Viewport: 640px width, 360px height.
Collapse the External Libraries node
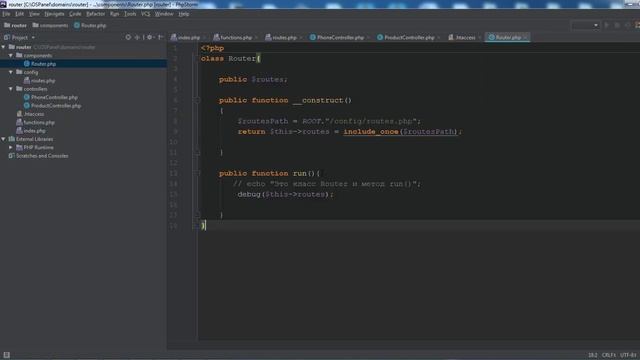[4, 139]
